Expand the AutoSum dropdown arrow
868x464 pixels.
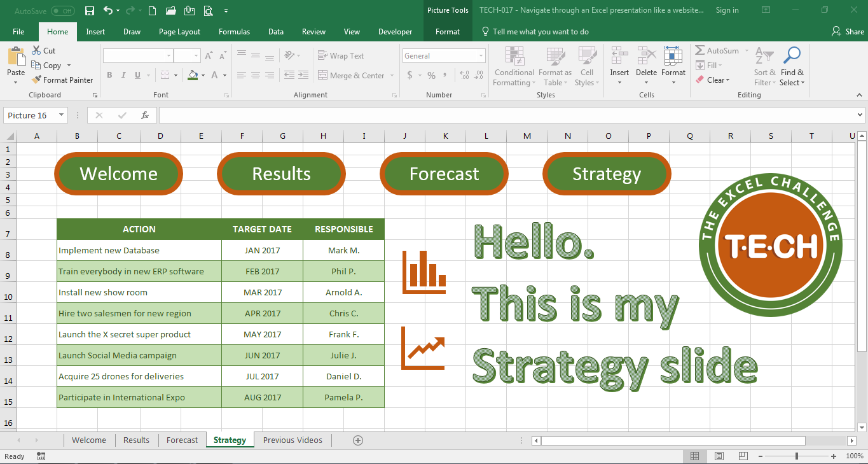tap(746, 51)
